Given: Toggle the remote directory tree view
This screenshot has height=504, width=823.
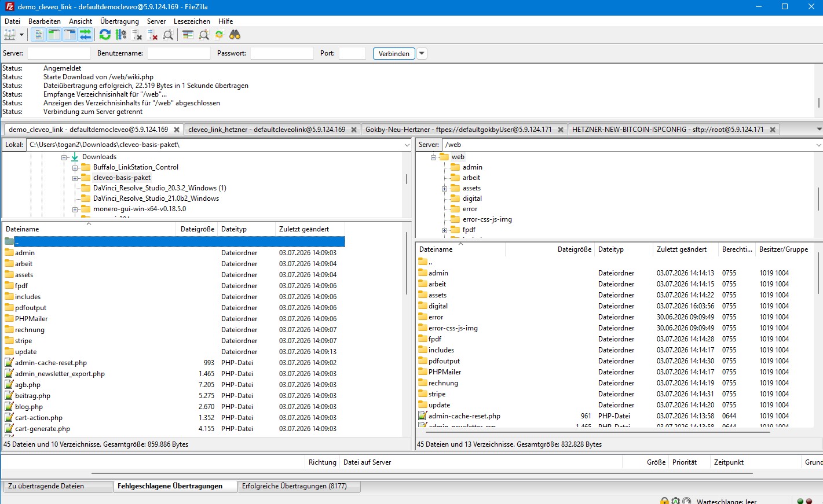Looking at the screenshot, I should (x=70, y=35).
